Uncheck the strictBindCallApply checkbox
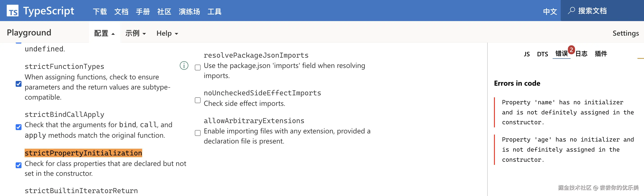The height and width of the screenshot is (196, 644). (19, 127)
